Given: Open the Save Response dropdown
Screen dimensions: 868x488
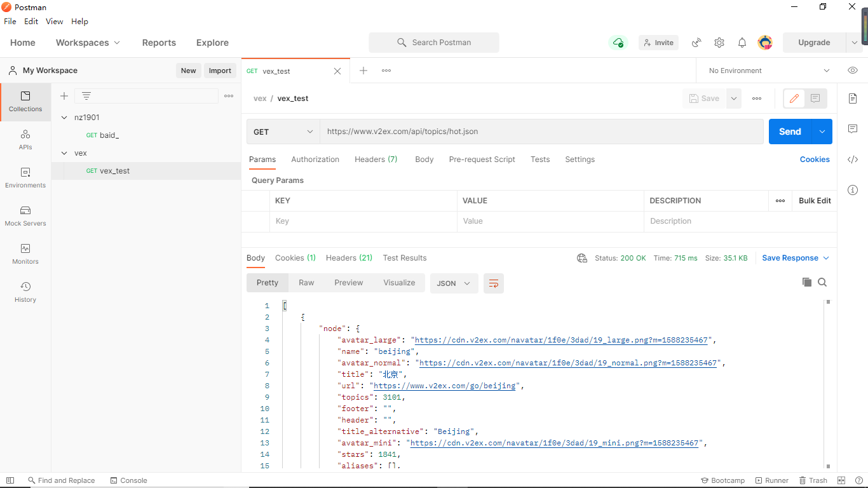Looking at the screenshot, I should tap(796, 258).
